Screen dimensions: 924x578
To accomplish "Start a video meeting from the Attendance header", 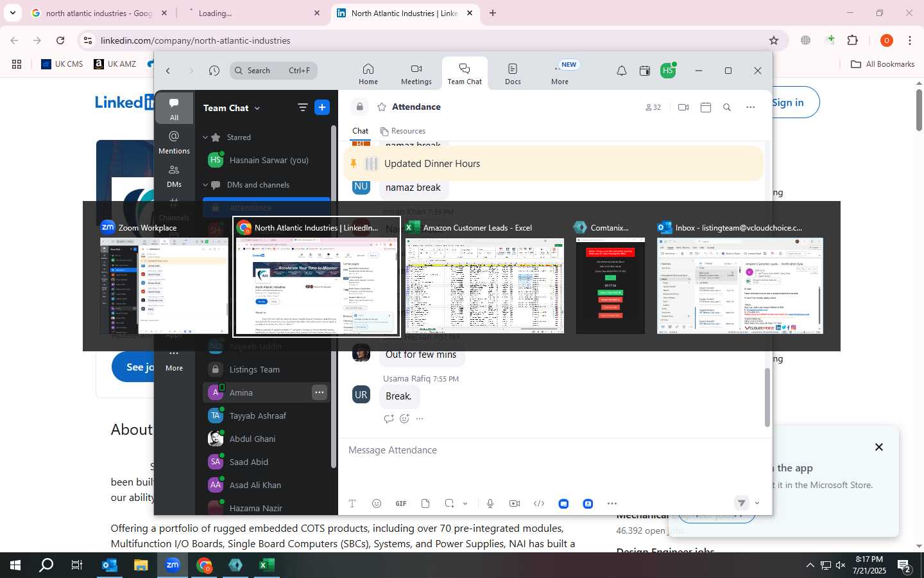I will click(x=683, y=107).
